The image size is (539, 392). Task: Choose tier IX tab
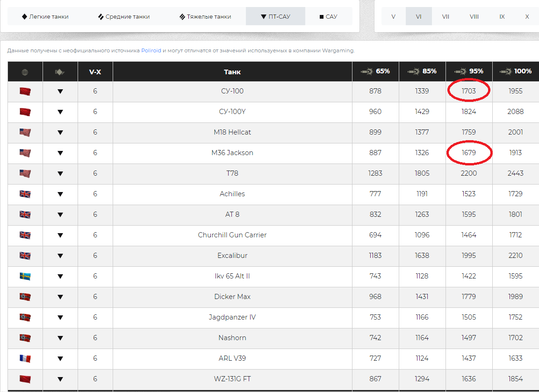pyautogui.click(x=502, y=16)
